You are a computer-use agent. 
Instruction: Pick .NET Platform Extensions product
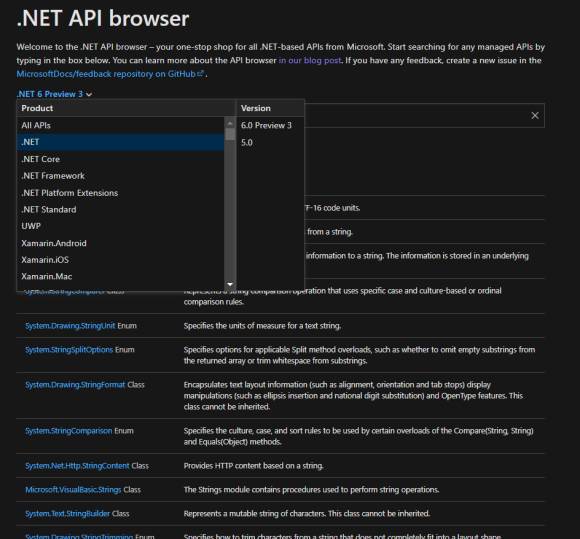point(120,193)
